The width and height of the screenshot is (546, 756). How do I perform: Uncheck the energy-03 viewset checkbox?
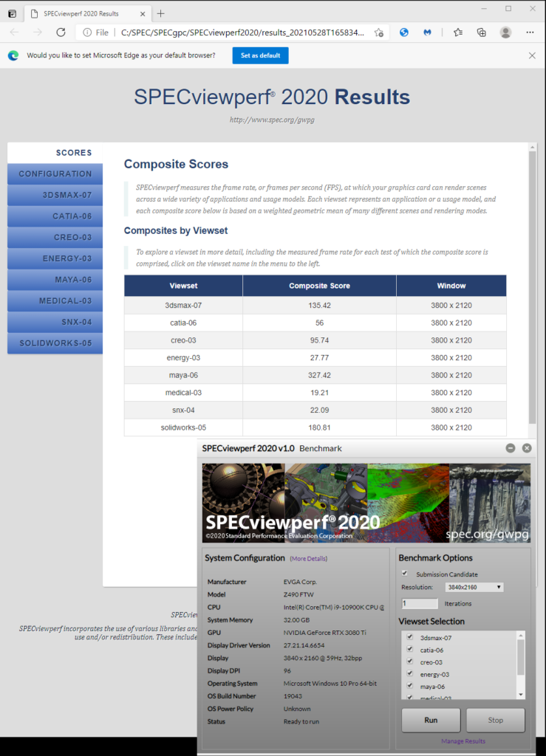click(x=409, y=674)
